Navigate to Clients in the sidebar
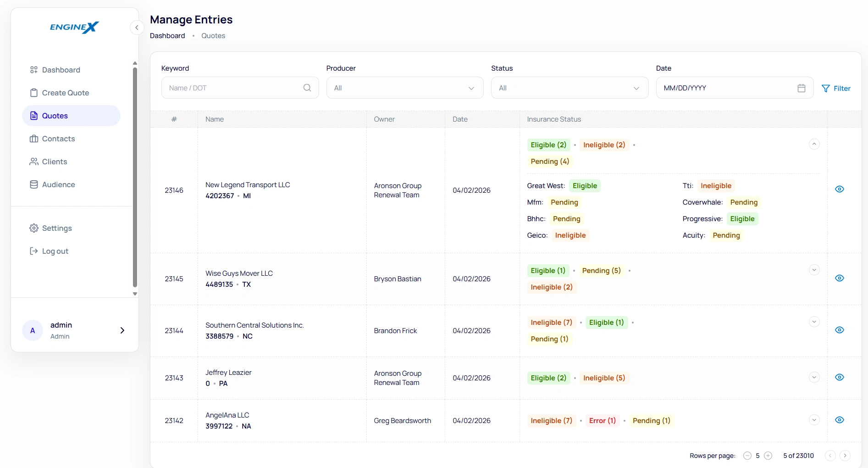 click(55, 162)
